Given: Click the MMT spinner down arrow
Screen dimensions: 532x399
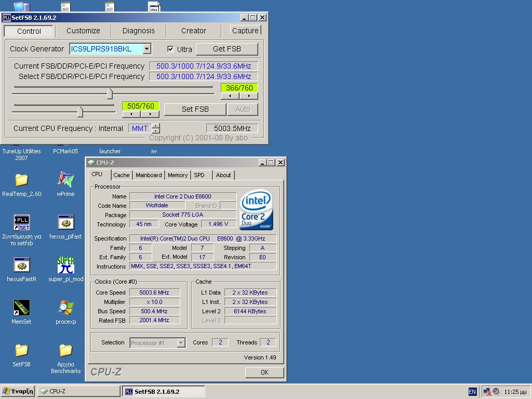Looking at the screenshot, I should click(156, 130).
